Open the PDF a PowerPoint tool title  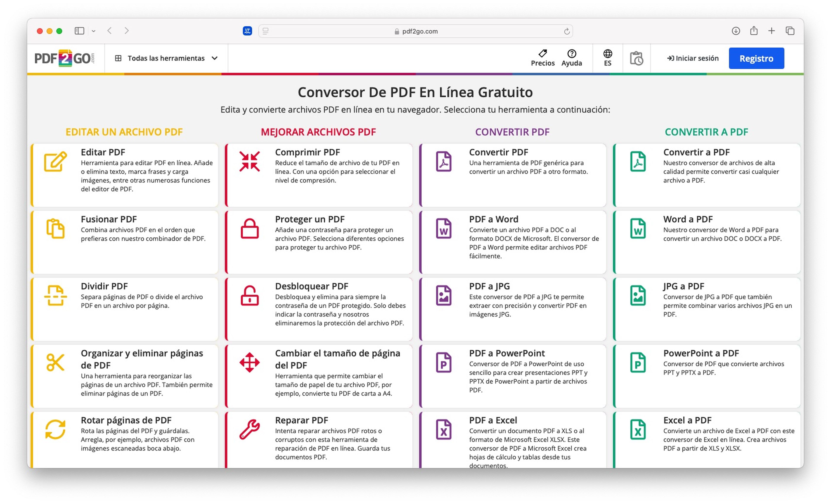pos(507,353)
